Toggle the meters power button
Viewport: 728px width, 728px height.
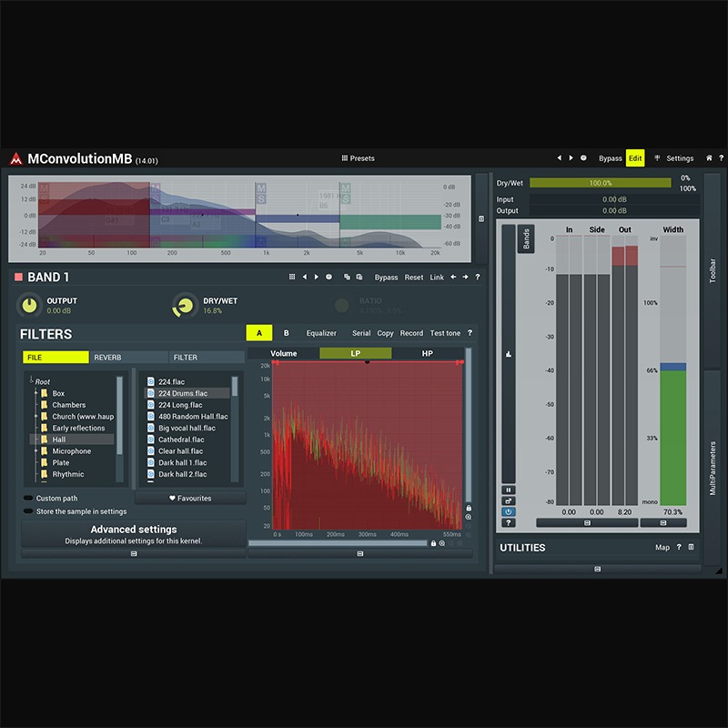(x=509, y=511)
